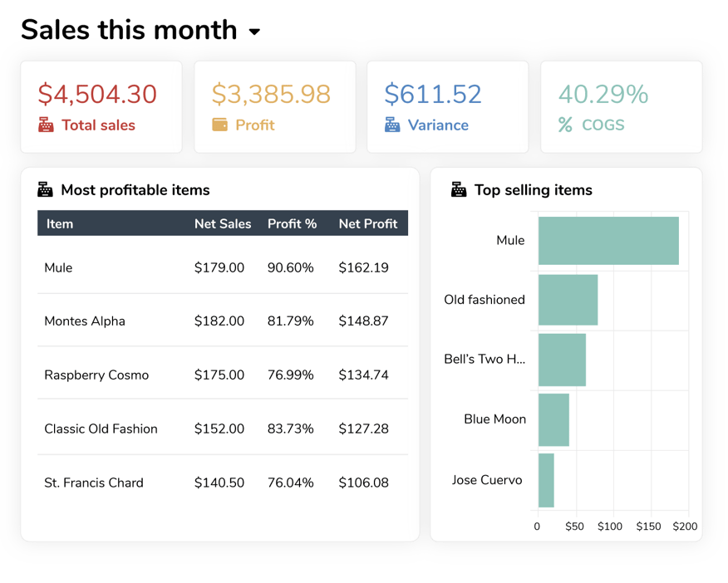Click the Most profitable items register icon

43,189
